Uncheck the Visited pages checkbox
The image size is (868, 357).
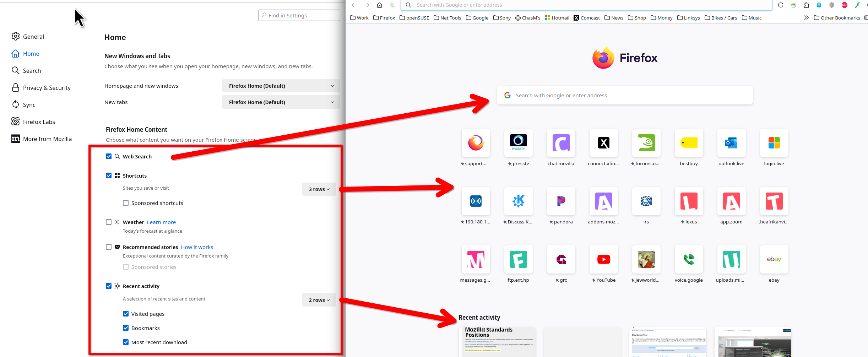pyautogui.click(x=126, y=314)
